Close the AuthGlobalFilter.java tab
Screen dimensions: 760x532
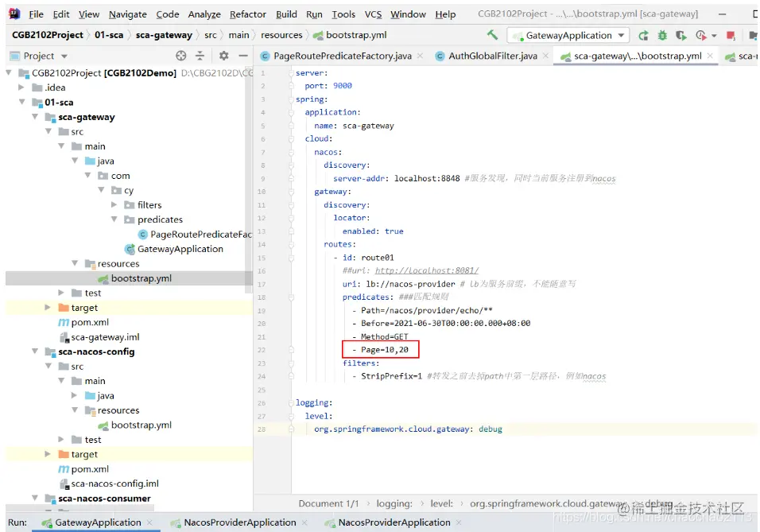[546, 56]
